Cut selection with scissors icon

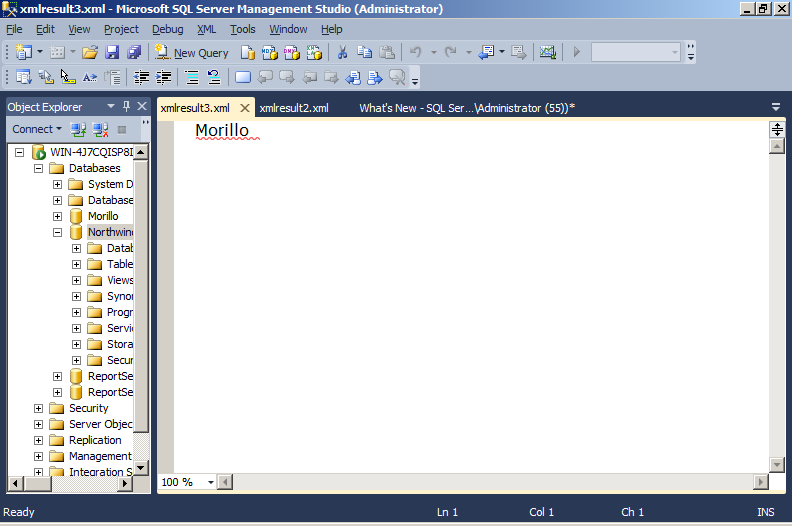342,52
